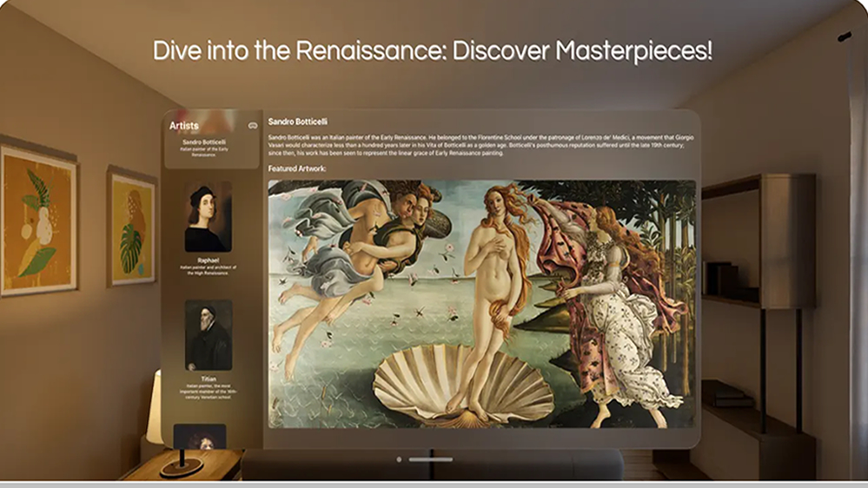The height and width of the screenshot is (488, 868).
Task: Click the Titian name label
Action: pyautogui.click(x=209, y=379)
